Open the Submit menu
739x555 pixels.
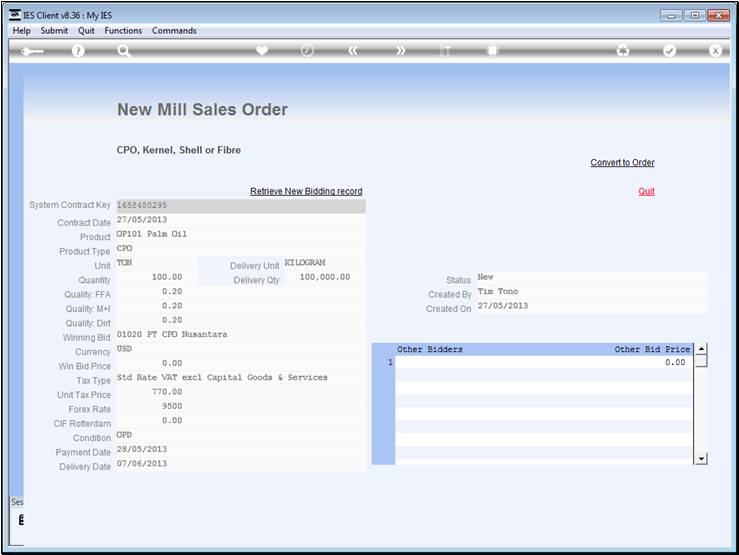(54, 31)
